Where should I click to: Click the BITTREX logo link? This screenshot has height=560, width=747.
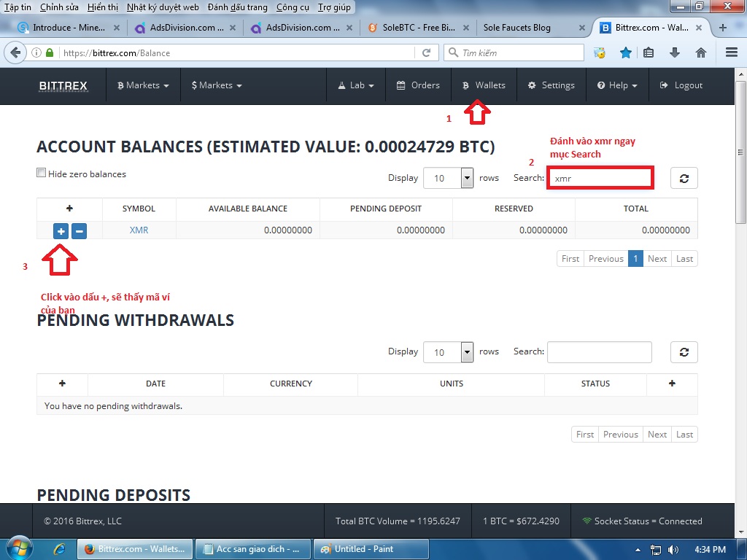(63, 86)
